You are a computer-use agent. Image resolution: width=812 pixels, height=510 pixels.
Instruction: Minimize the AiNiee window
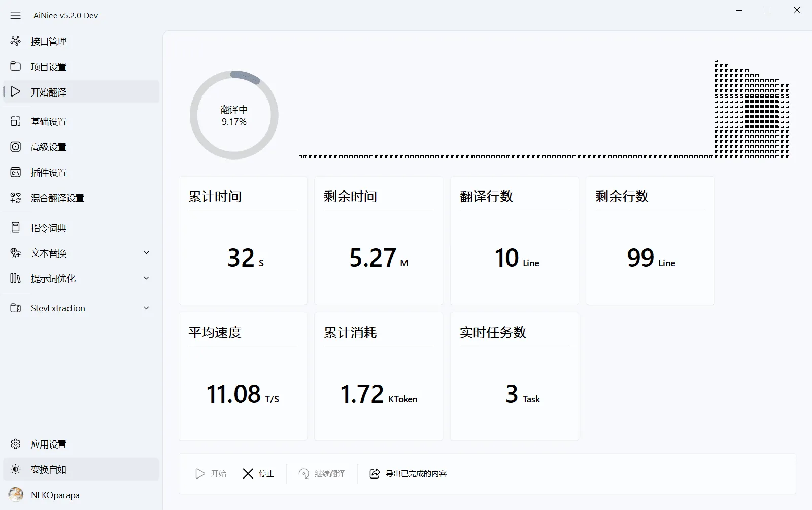(739, 10)
